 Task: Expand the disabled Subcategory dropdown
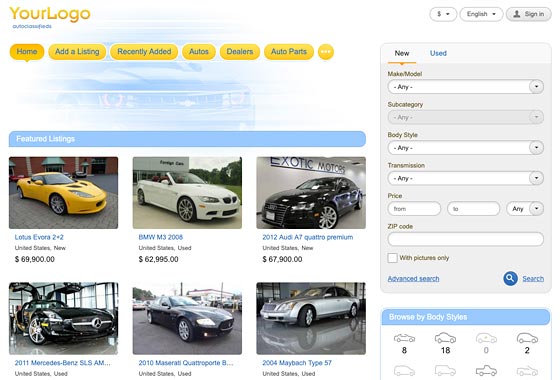click(466, 117)
